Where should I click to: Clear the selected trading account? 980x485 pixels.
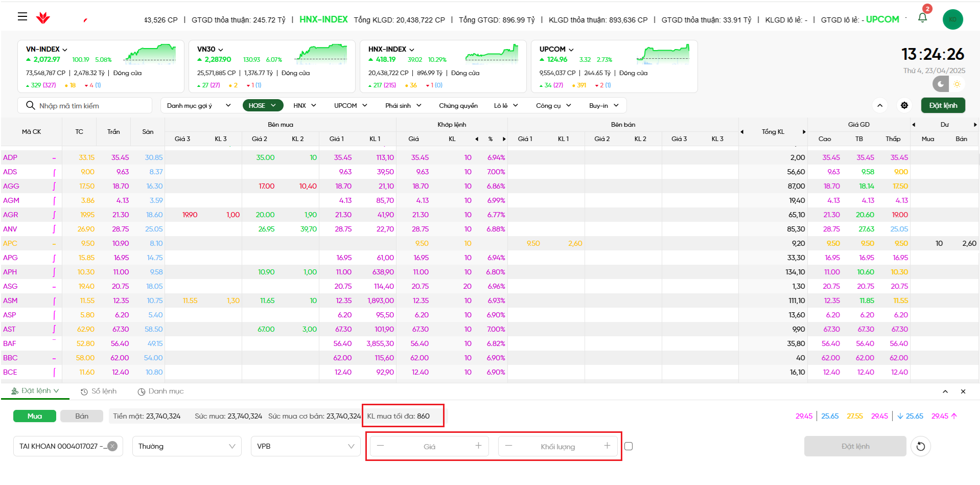click(x=112, y=446)
